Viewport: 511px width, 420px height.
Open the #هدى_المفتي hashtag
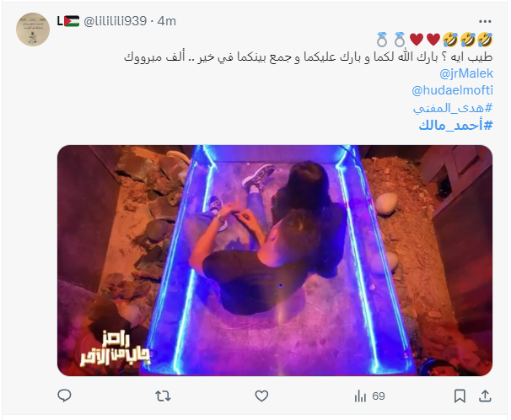(x=453, y=108)
